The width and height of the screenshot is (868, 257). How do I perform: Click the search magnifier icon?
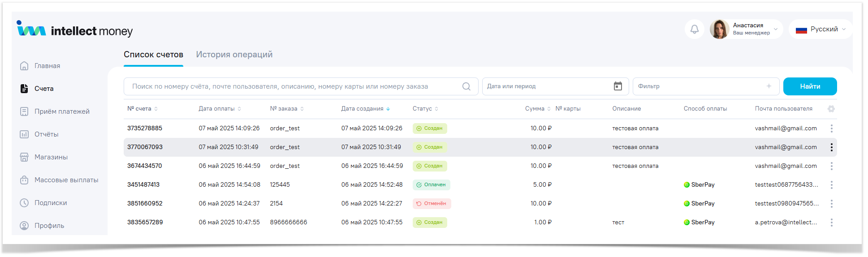(466, 86)
